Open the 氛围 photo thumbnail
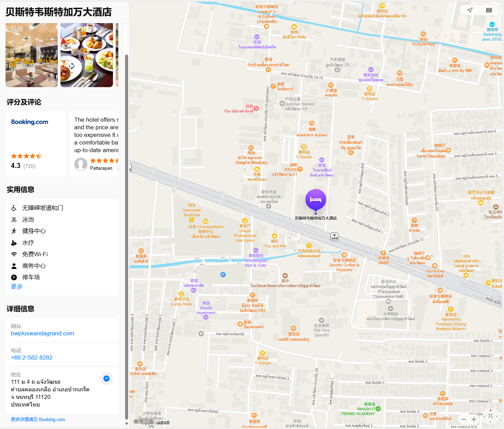This screenshot has height=429, width=504. point(31,55)
